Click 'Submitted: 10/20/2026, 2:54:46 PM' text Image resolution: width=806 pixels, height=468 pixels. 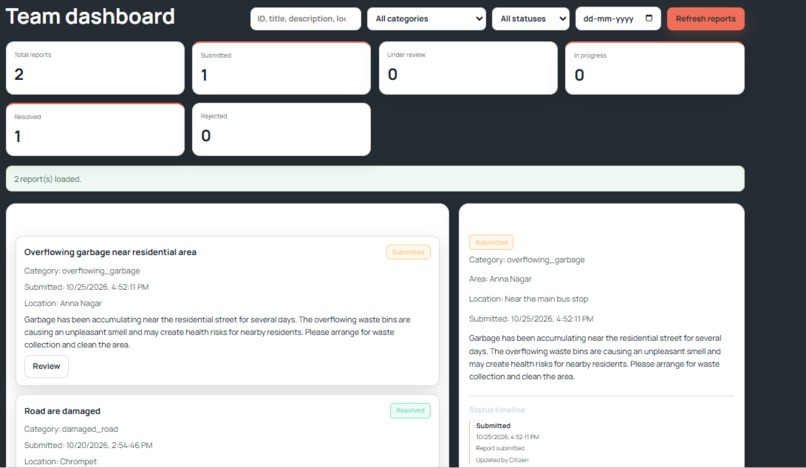88,445
